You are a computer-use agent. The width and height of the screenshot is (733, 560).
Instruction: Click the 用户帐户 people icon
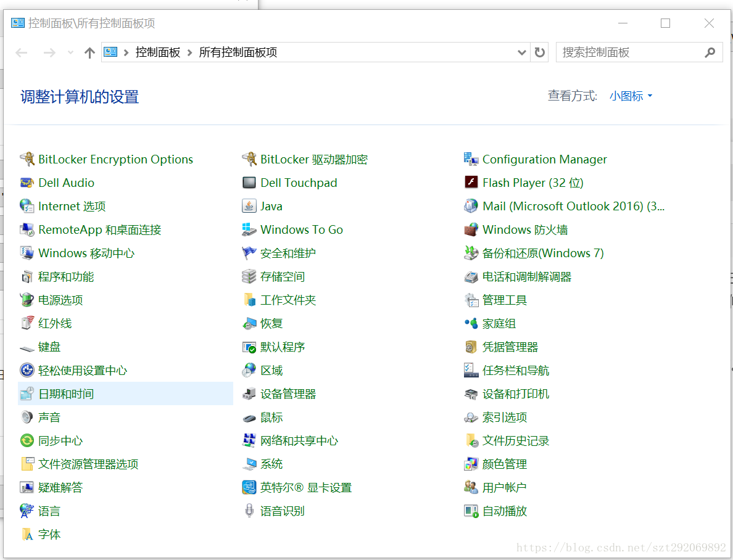[x=471, y=487]
